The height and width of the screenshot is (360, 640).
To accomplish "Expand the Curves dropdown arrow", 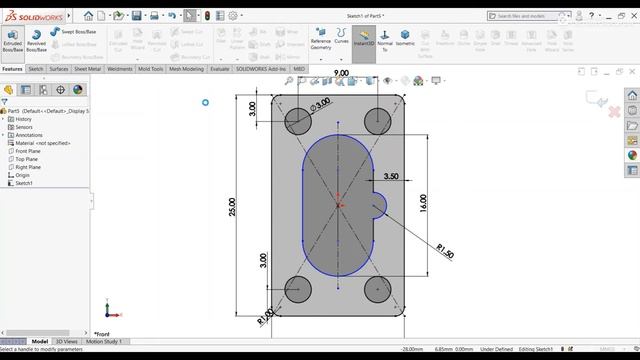I will pyautogui.click(x=341, y=59).
